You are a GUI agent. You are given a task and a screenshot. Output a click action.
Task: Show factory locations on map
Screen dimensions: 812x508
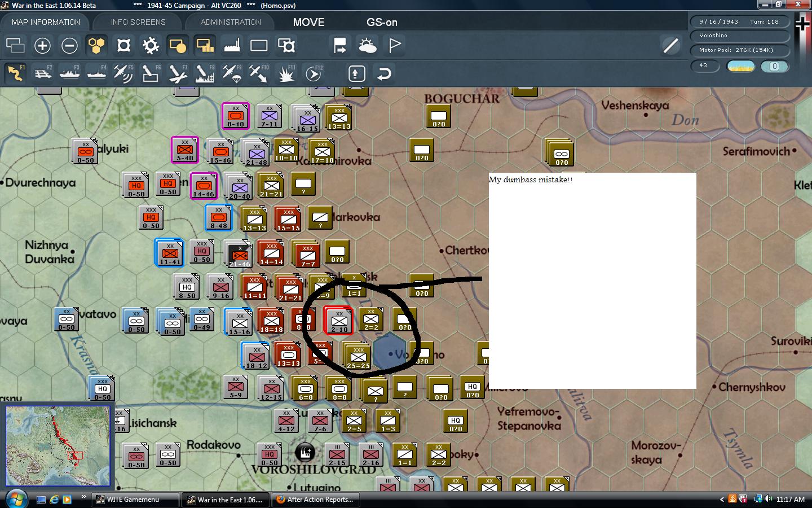(232, 45)
